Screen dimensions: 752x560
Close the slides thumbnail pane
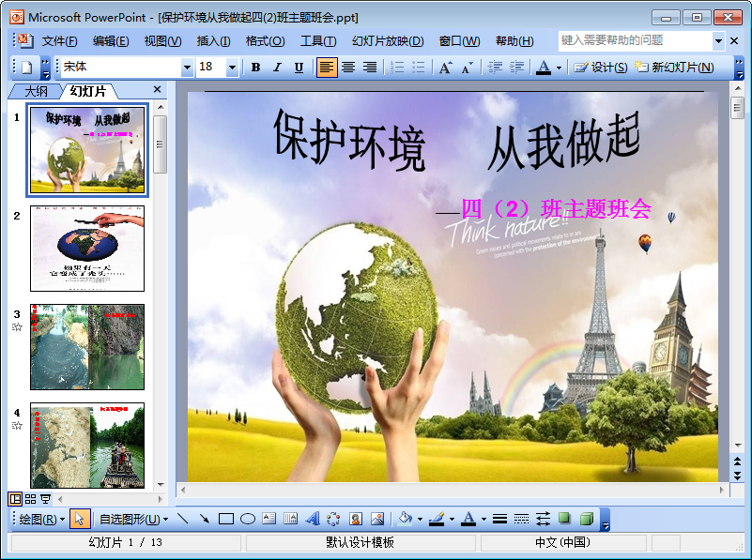157,89
